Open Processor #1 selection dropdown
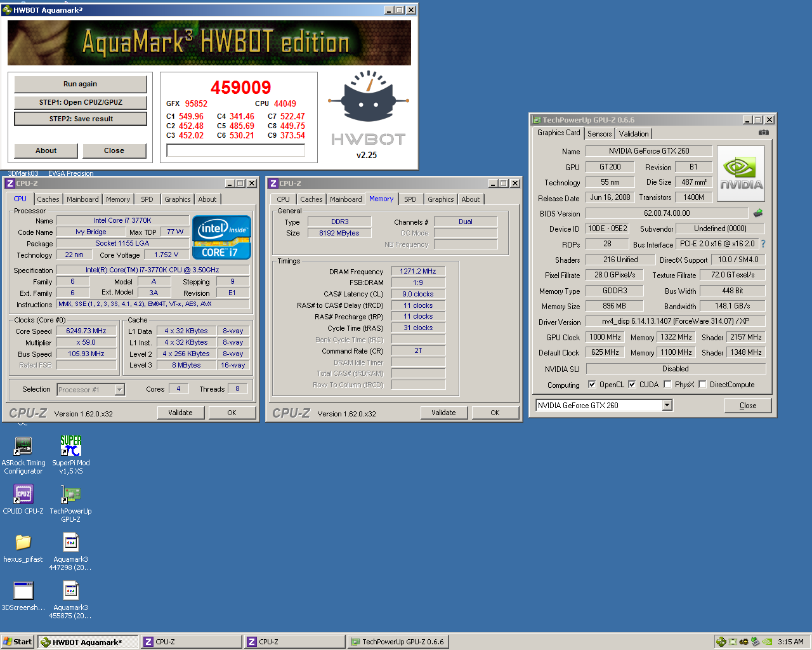 tap(119, 390)
